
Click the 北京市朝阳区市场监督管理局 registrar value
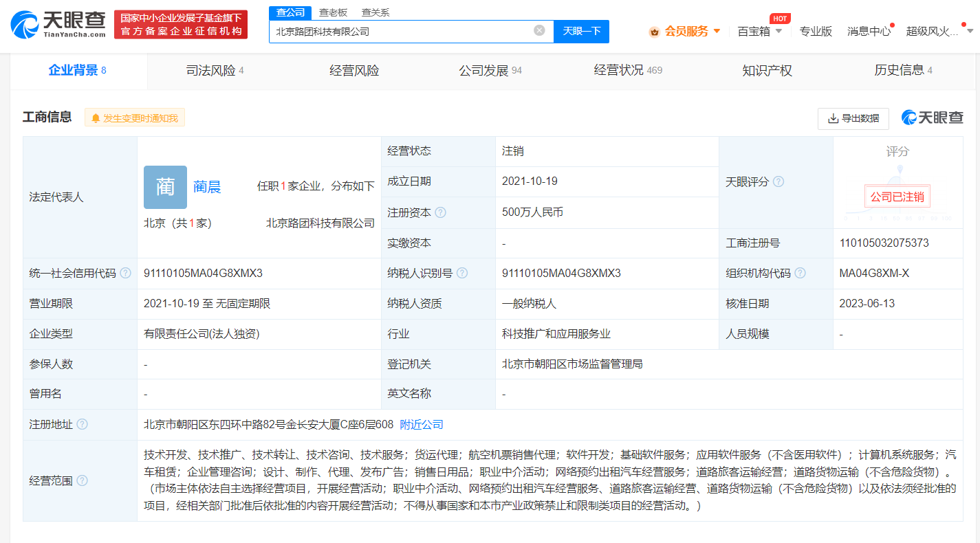coord(572,364)
